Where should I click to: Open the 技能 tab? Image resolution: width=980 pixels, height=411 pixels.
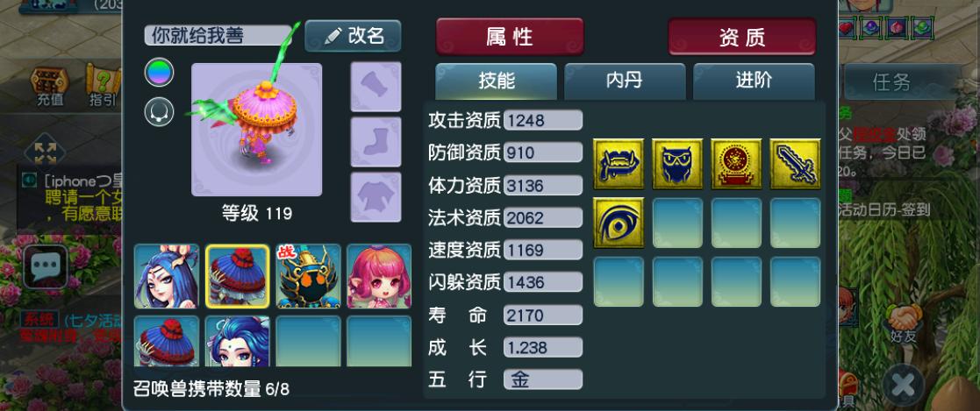[x=497, y=81]
